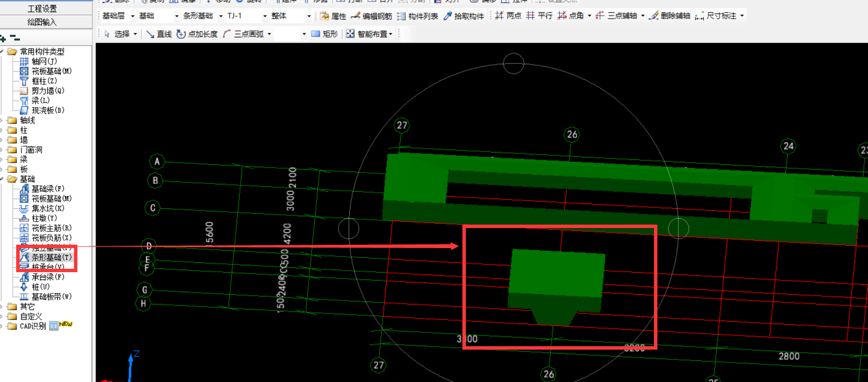Open the TJ-1 component name dropdown
The height and width of the screenshot is (382, 868).
point(265,16)
